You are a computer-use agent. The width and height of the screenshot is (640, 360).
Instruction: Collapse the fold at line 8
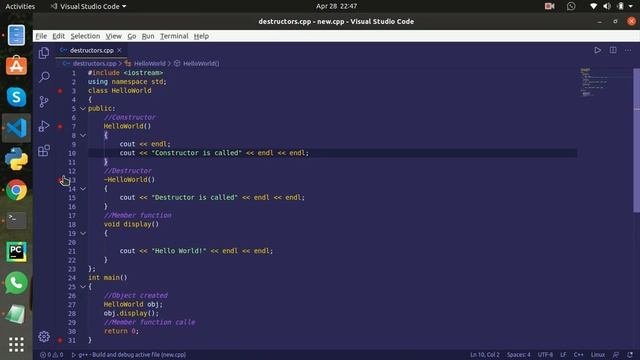pyautogui.click(x=83, y=135)
